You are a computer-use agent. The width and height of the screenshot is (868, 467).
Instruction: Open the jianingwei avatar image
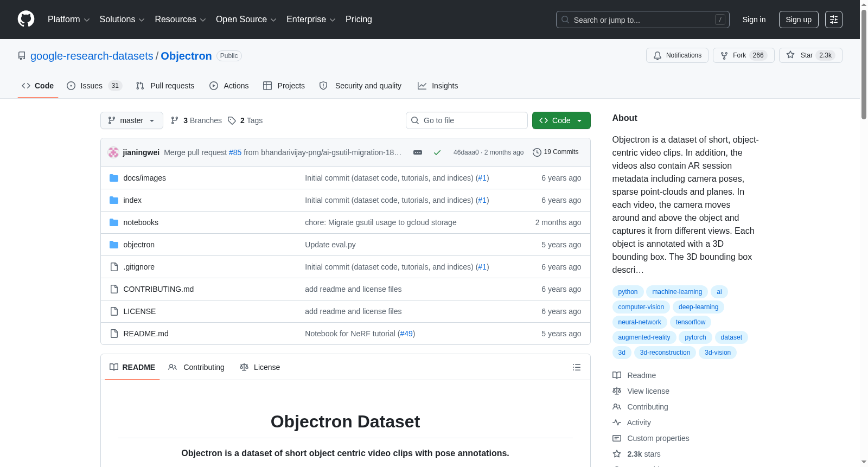coord(113,152)
